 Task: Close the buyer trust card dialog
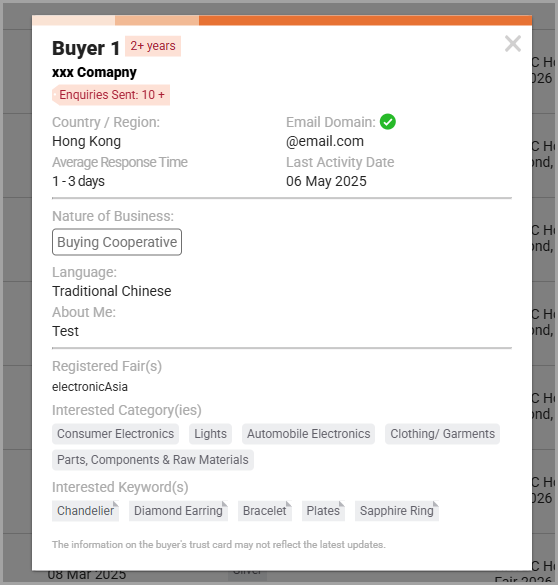point(513,44)
